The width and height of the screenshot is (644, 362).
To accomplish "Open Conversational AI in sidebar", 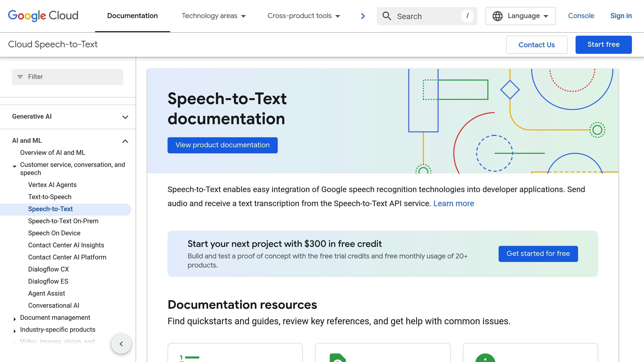I will point(54,305).
